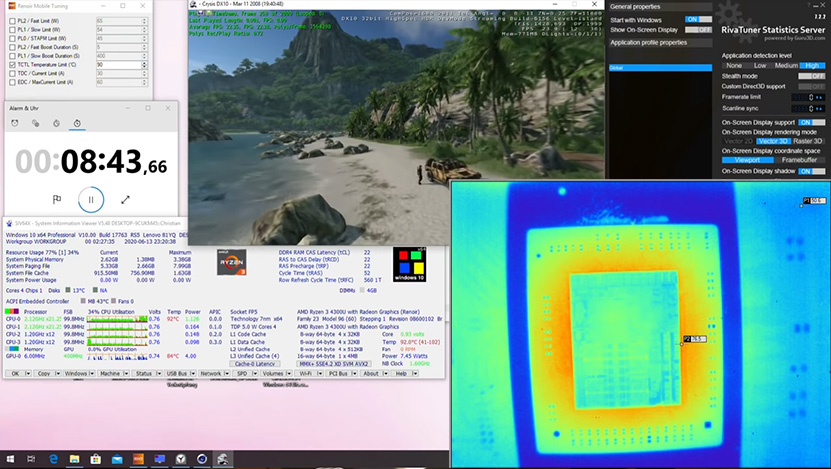Click the Windows 10 logo in SIV window
Image resolution: width=831 pixels, height=469 pixels.
[409, 264]
